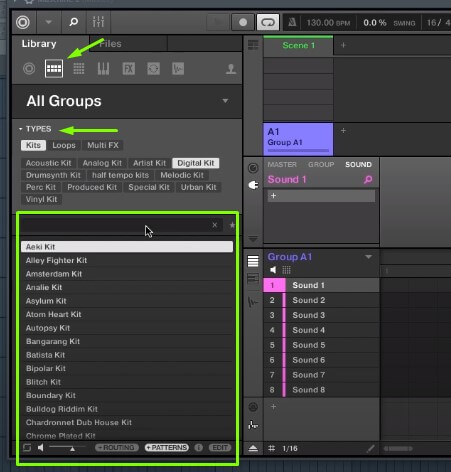Choose the Urban Kit tag
The height and width of the screenshot is (472, 451).
(199, 187)
